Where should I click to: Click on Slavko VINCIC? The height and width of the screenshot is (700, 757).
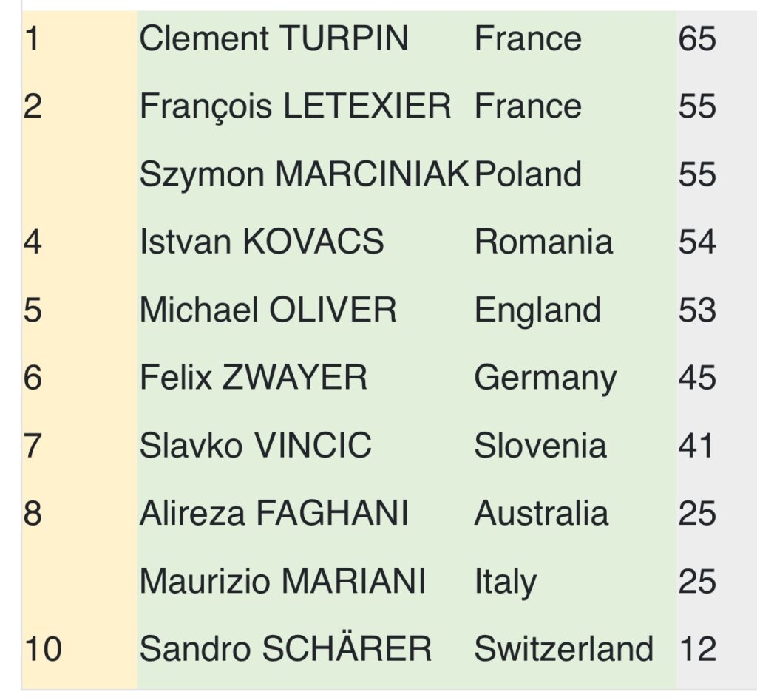[255, 446]
